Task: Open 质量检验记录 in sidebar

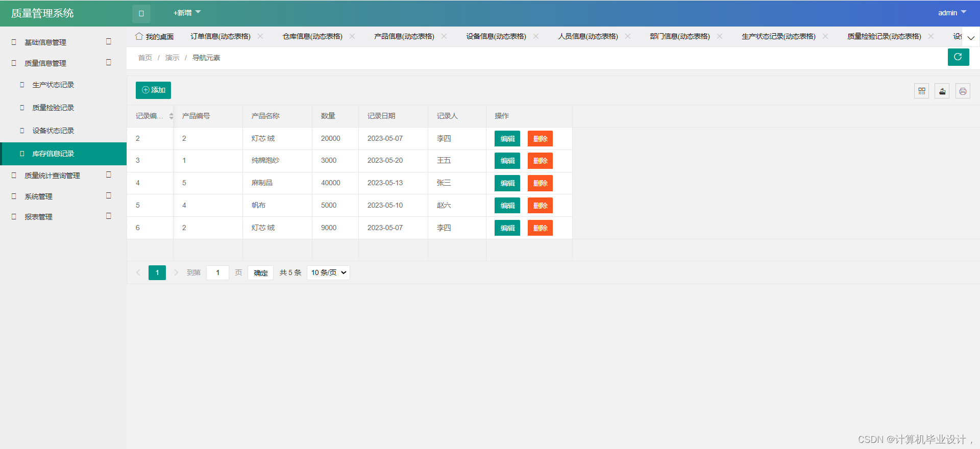Action: (x=63, y=108)
